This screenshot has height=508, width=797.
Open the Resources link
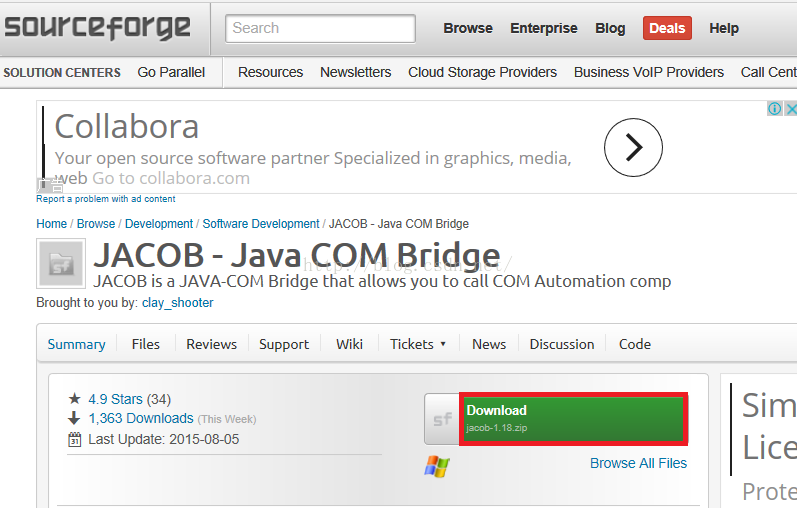click(270, 72)
